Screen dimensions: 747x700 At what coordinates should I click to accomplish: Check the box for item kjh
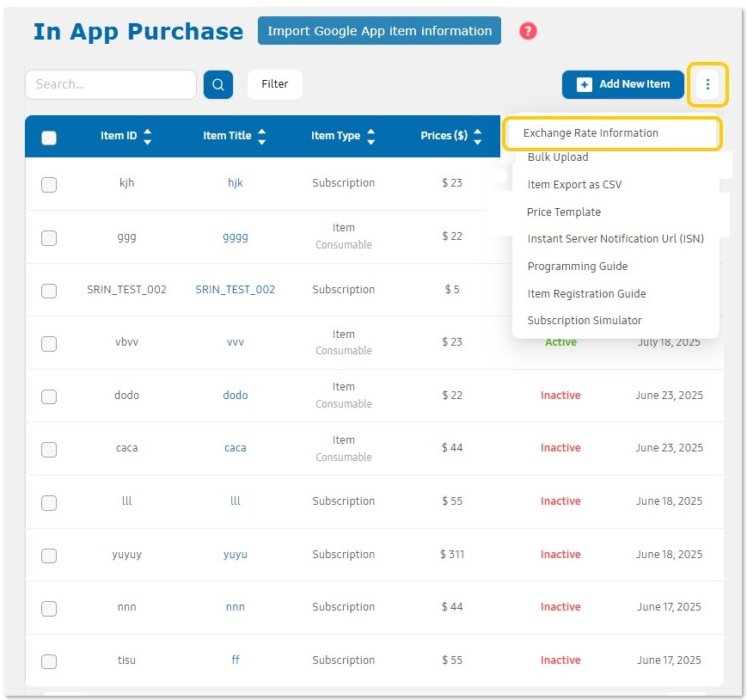[49, 184]
